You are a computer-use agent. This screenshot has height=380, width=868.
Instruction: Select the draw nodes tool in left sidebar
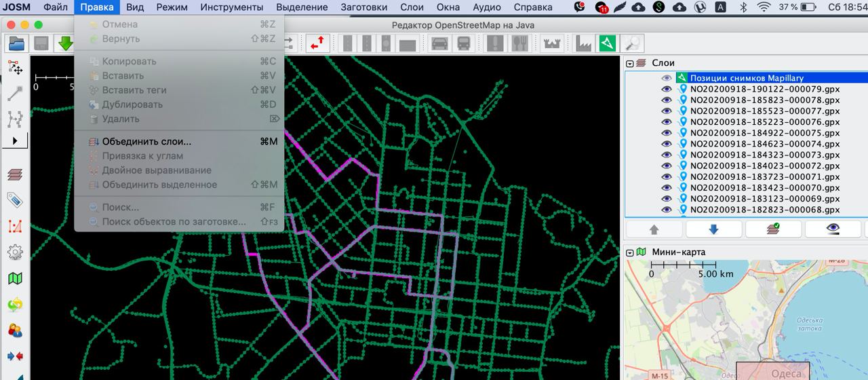click(x=15, y=94)
